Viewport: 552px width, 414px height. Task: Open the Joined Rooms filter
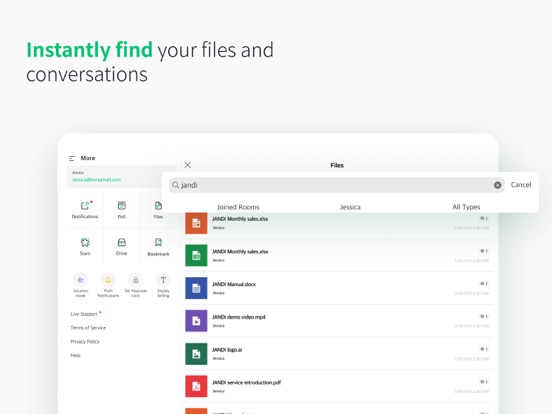click(238, 207)
